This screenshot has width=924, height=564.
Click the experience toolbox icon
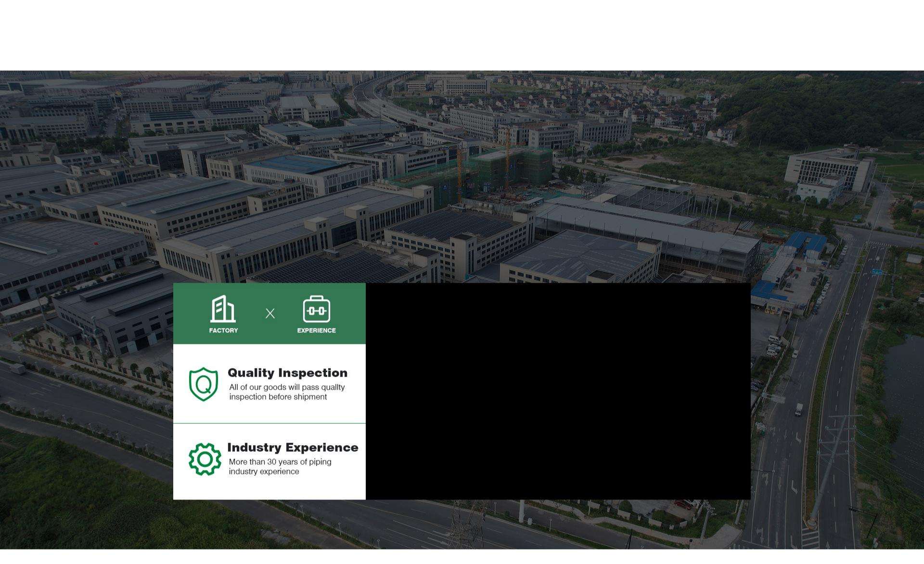tap(316, 309)
